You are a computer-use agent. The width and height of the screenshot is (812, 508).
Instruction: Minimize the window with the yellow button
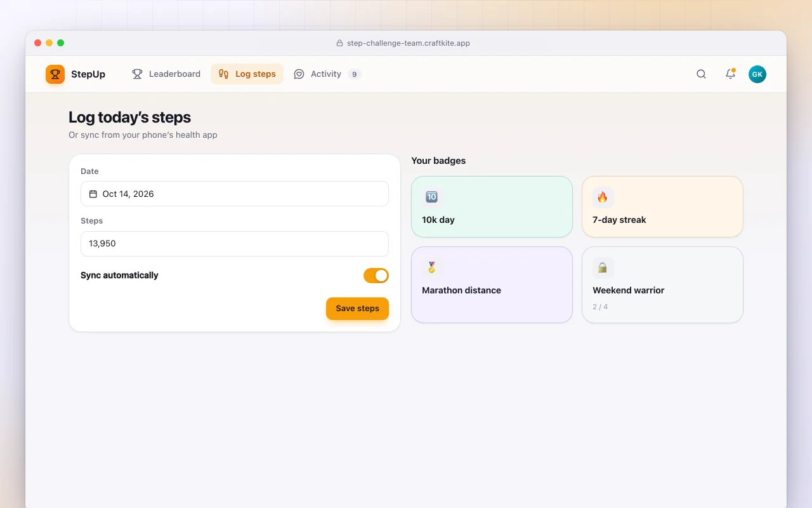pyautogui.click(x=49, y=43)
